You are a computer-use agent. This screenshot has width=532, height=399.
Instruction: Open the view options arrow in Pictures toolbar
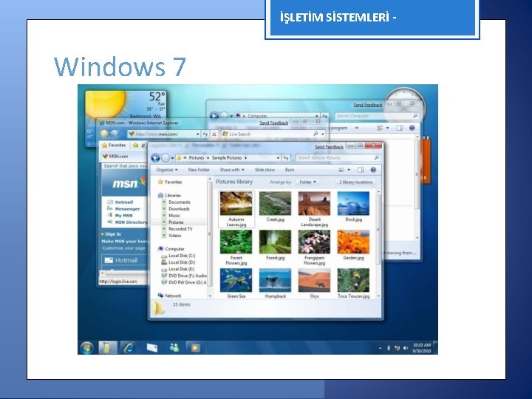(x=349, y=170)
